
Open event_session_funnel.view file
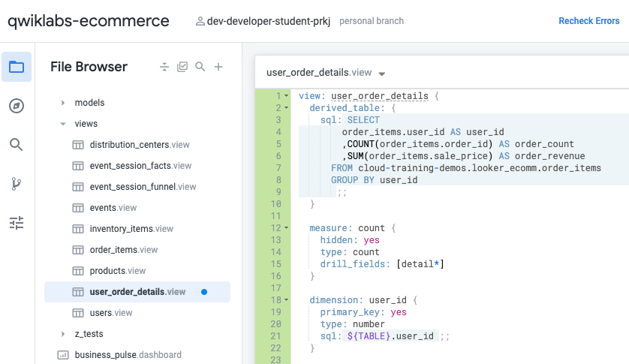pos(143,187)
